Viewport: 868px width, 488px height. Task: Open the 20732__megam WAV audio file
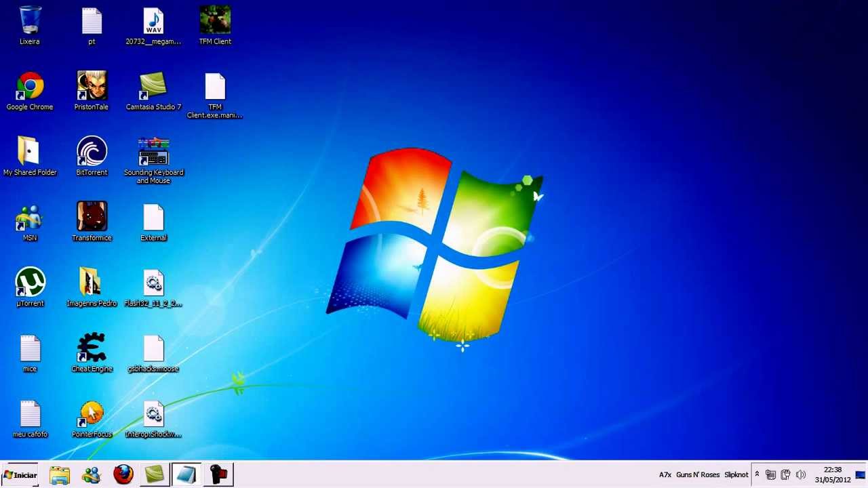[153, 26]
